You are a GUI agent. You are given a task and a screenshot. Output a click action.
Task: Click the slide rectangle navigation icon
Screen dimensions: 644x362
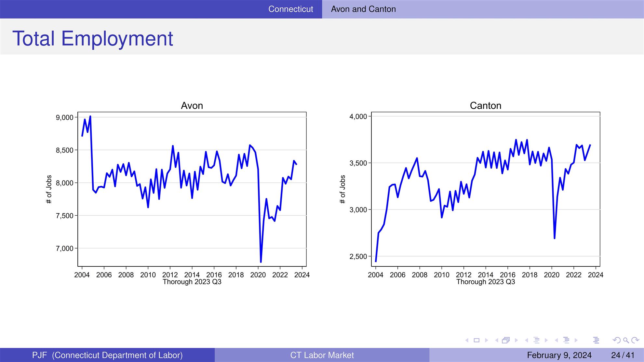477,340
